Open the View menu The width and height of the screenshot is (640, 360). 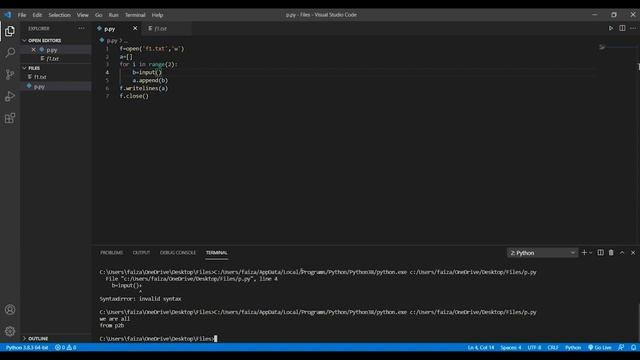[82, 15]
